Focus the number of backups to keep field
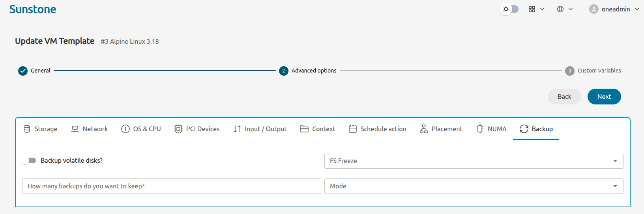 [172, 186]
